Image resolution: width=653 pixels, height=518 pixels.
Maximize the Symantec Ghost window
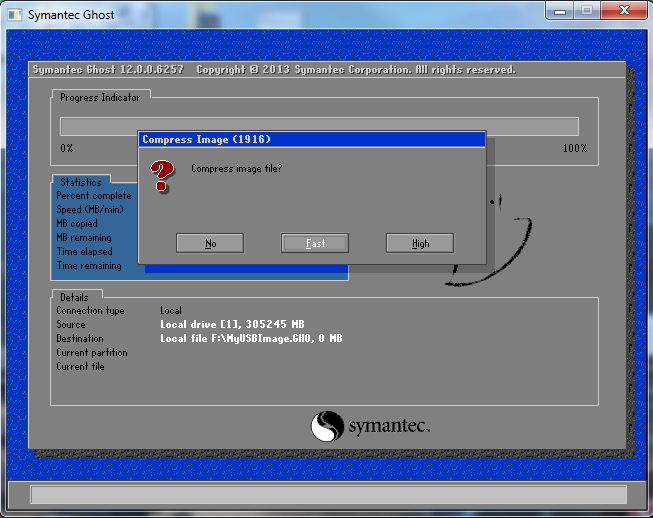pyautogui.click(x=587, y=10)
